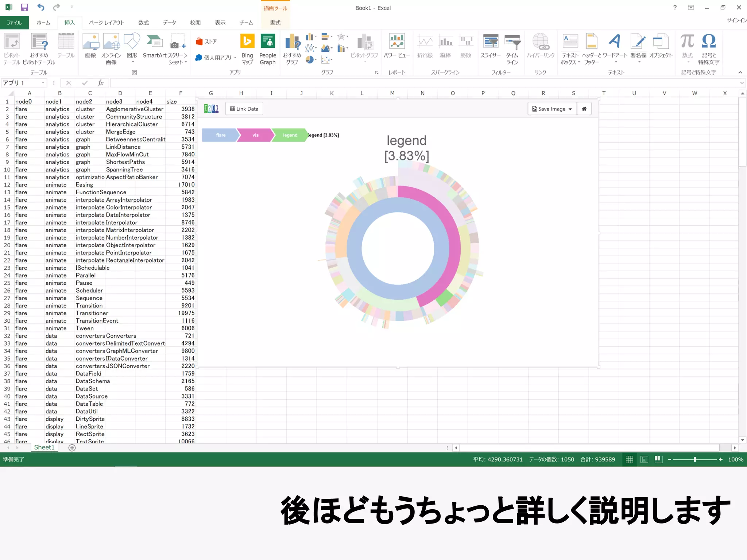The image size is (747, 560).
Task: Save the workbook with the floppy icon
Action: (x=24, y=7)
